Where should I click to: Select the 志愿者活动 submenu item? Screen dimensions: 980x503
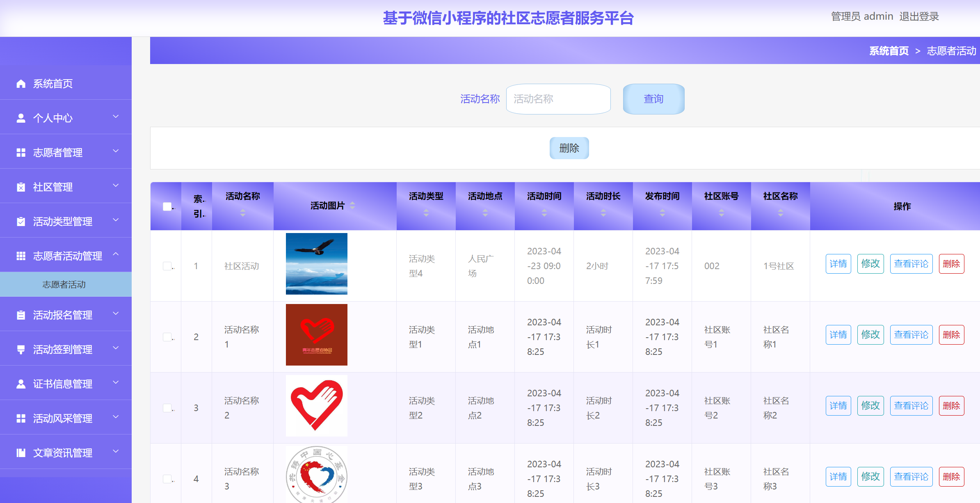point(64,284)
